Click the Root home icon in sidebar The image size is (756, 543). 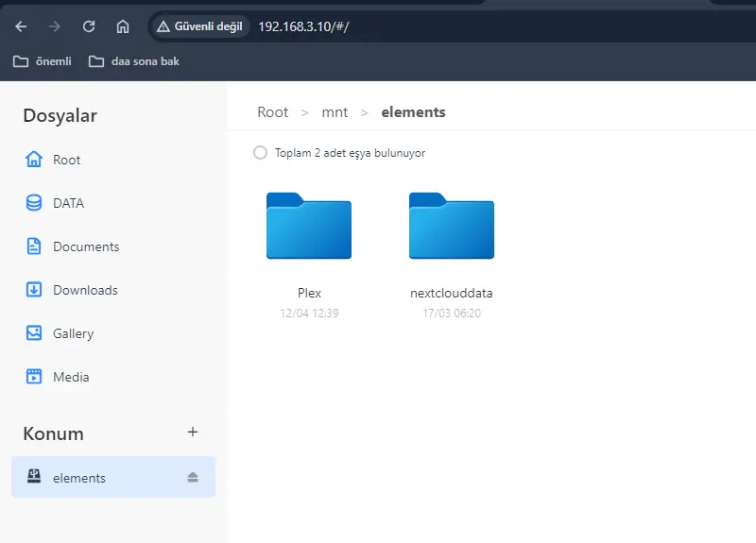34,160
